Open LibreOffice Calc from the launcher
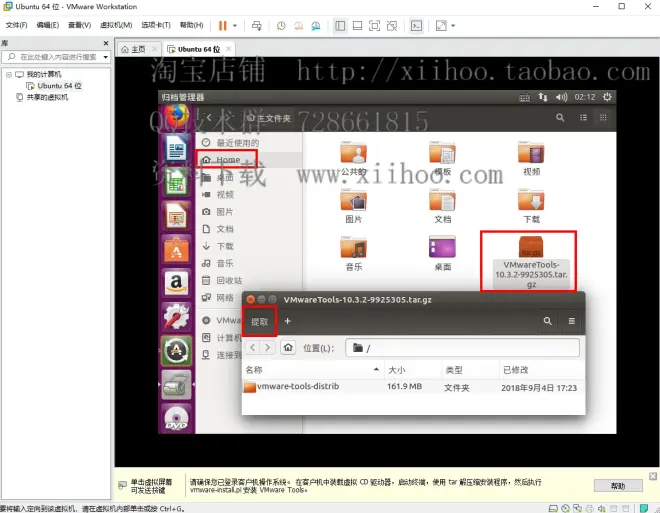This screenshot has width=660, height=513. click(176, 182)
